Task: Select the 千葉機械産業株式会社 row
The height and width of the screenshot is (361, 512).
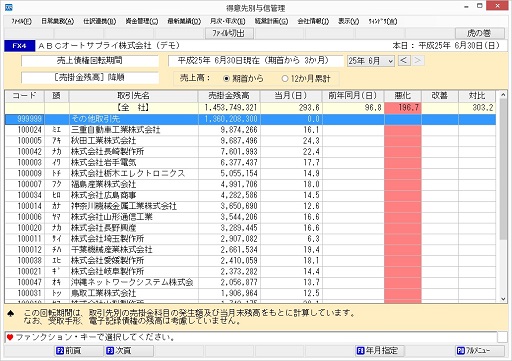Action: pyautogui.click(x=250, y=250)
